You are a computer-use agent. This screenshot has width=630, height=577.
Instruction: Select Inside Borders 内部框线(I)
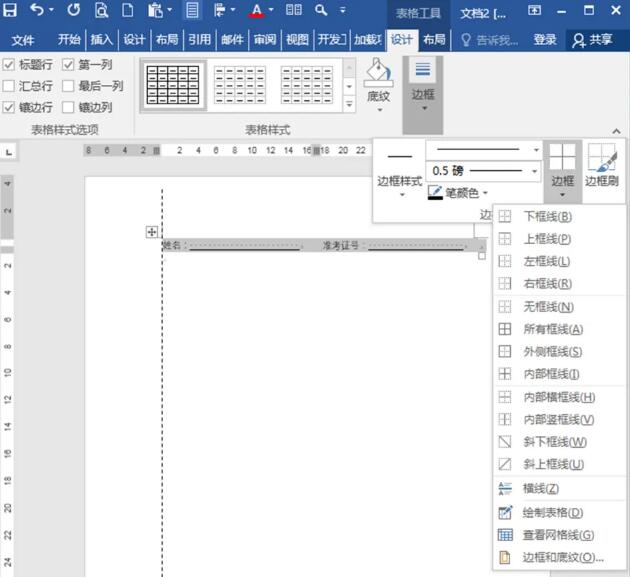point(559,374)
